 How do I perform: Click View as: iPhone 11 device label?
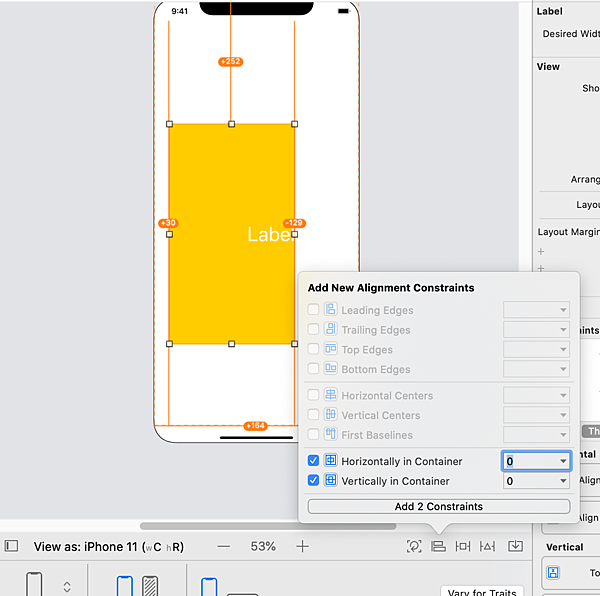pos(106,546)
